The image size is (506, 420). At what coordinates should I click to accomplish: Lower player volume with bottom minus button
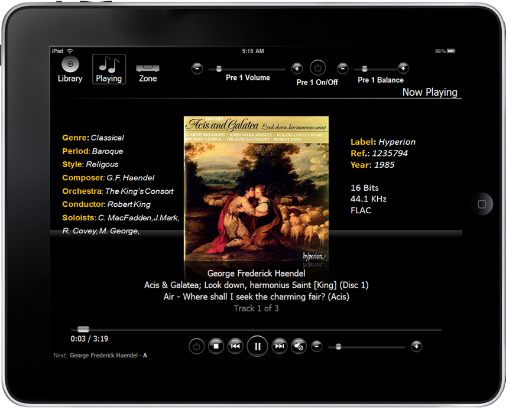[x=317, y=346]
